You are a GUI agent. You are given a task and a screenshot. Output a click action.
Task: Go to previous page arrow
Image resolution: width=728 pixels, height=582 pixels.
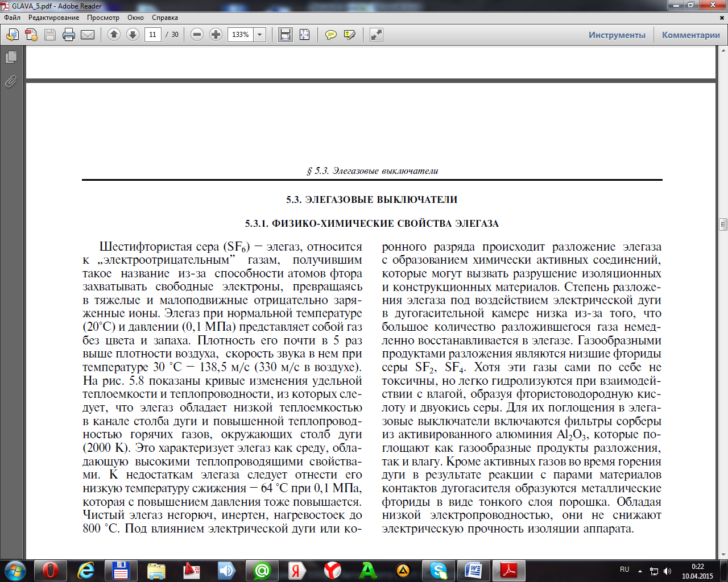click(114, 35)
